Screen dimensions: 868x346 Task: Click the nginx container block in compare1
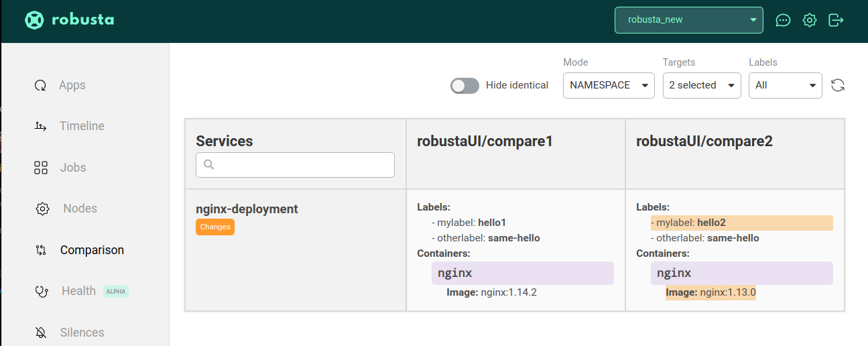point(523,273)
